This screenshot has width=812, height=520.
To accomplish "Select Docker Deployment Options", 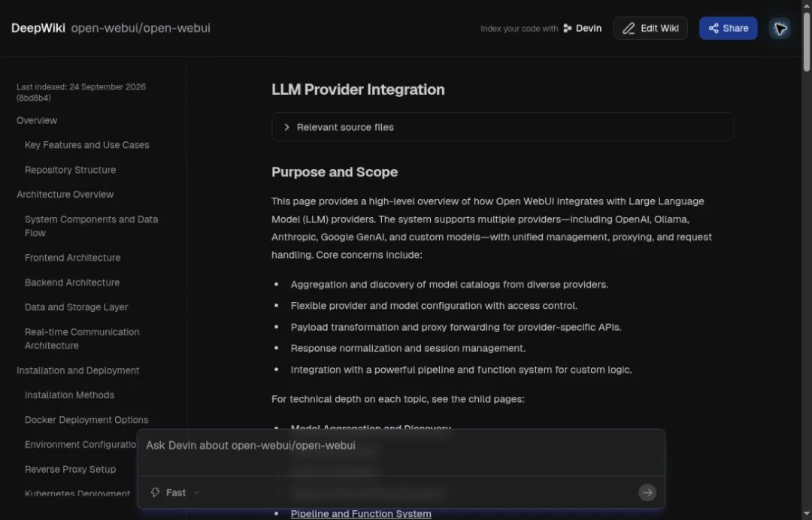I will pyautogui.click(x=86, y=420).
